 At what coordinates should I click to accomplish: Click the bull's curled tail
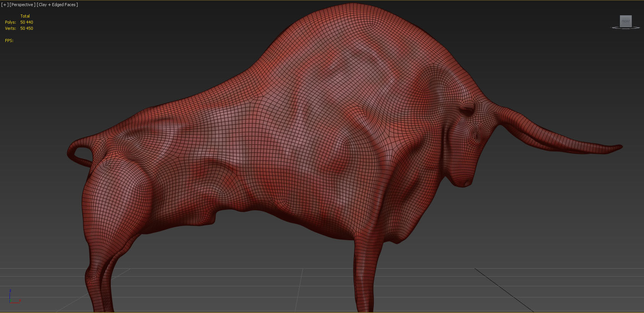(x=78, y=152)
